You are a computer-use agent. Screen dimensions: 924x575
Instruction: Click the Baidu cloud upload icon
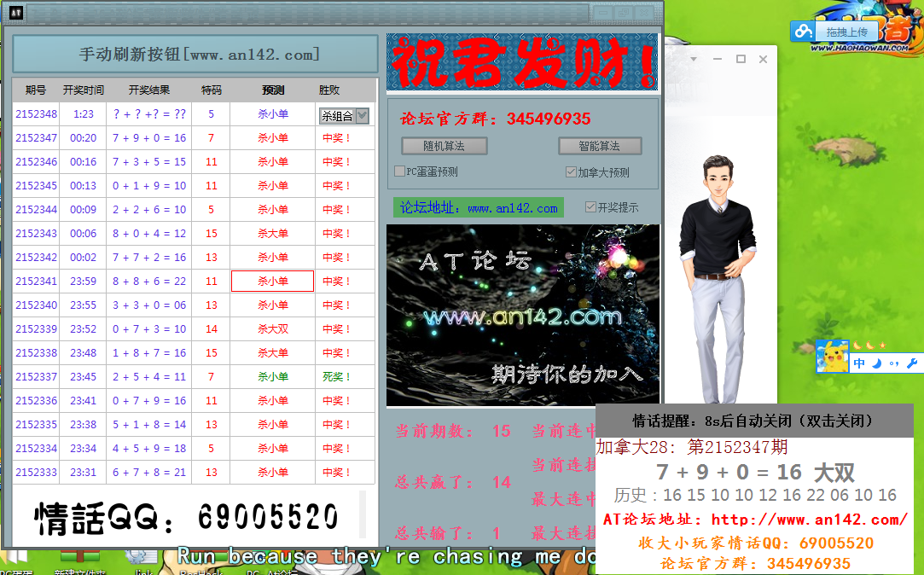point(803,32)
